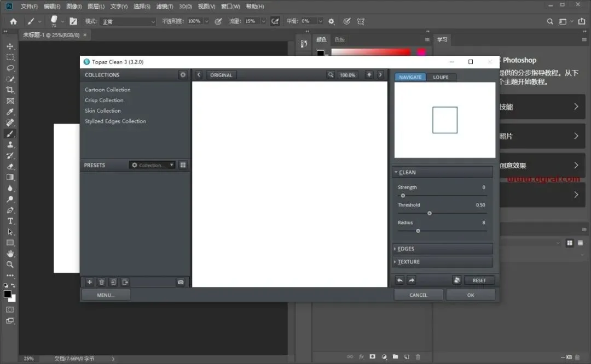Open Collections settings gear icon
Image resolution: width=591 pixels, height=364 pixels.
pos(183,75)
